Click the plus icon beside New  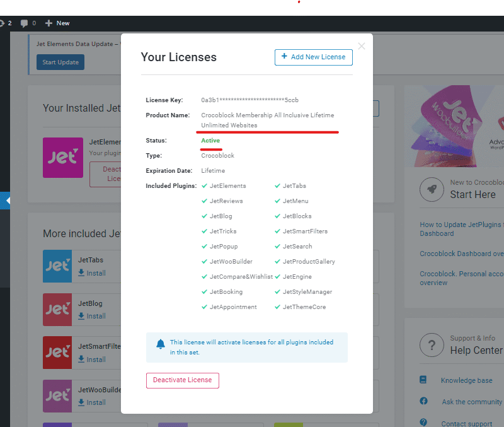point(49,23)
